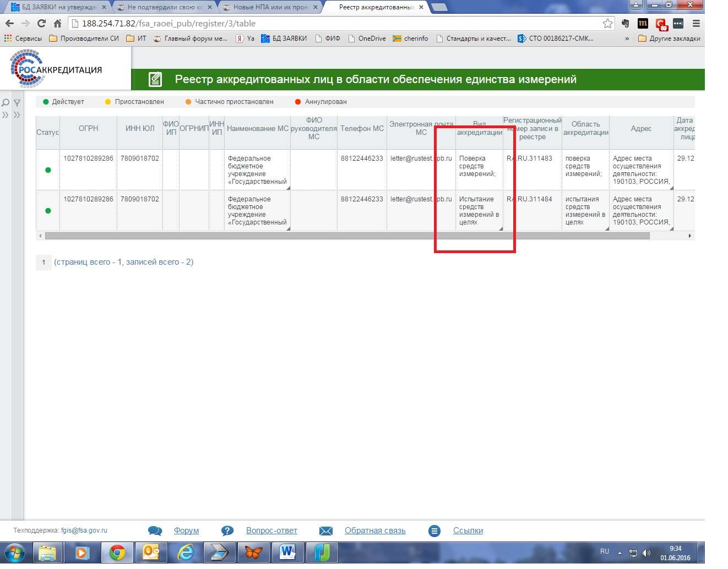Click the horizontal scrollbar under the table
728x569 pixels.
[347, 236]
